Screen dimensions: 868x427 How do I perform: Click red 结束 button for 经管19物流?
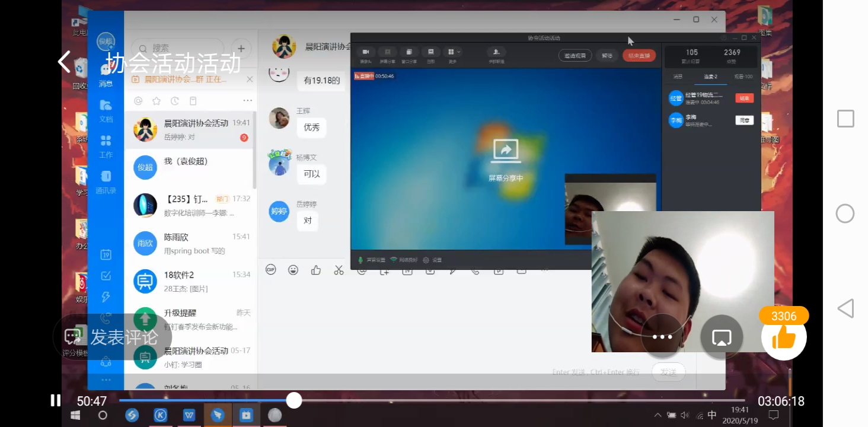[x=744, y=98]
